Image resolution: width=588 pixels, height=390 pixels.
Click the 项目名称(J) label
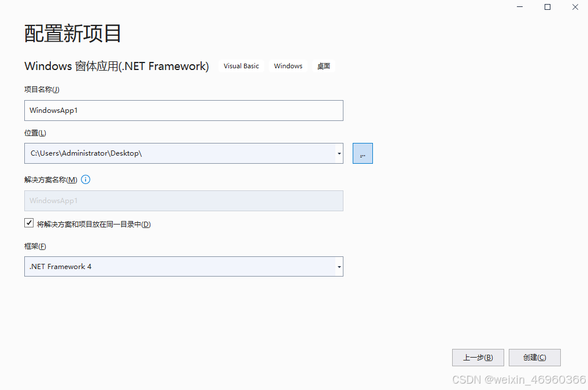click(42, 89)
